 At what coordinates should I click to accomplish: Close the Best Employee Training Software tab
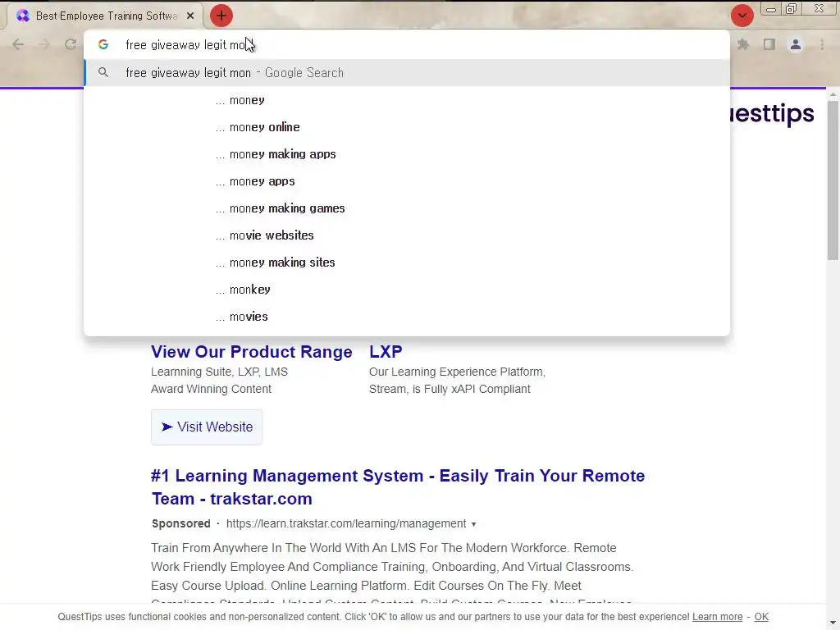(190, 16)
